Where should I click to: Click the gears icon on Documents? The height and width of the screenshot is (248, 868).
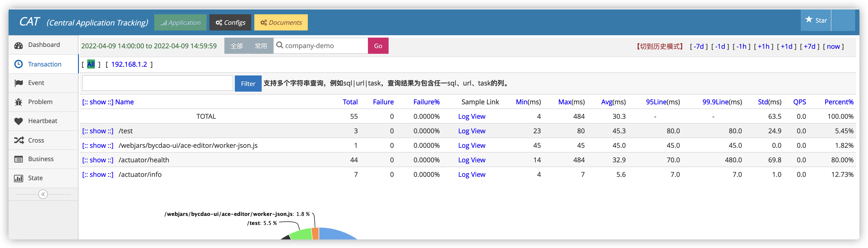264,23
